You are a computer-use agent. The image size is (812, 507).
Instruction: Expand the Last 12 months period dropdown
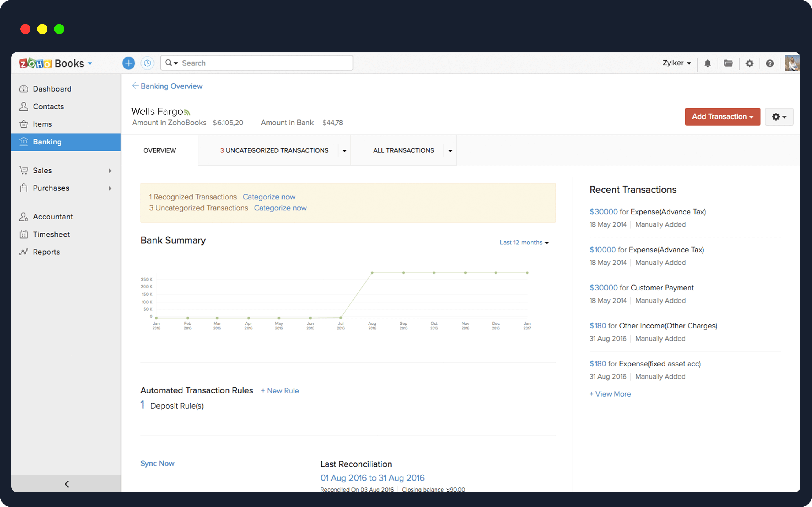[x=524, y=243]
